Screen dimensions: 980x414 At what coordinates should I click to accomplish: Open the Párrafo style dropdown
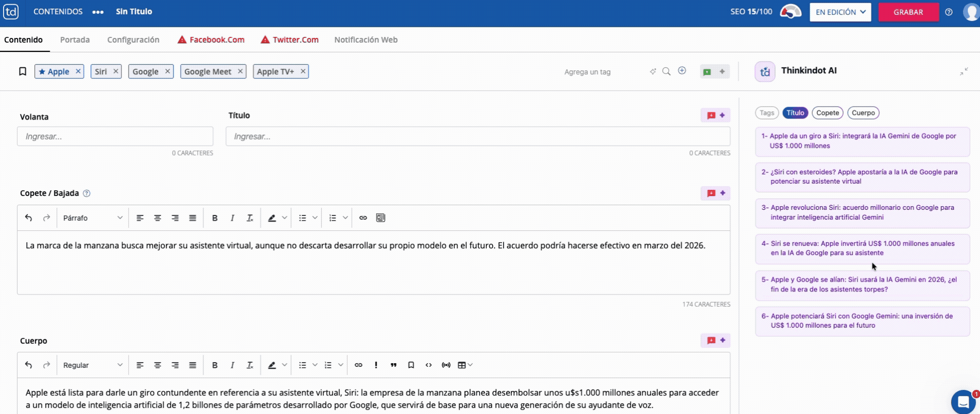[93, 218]
